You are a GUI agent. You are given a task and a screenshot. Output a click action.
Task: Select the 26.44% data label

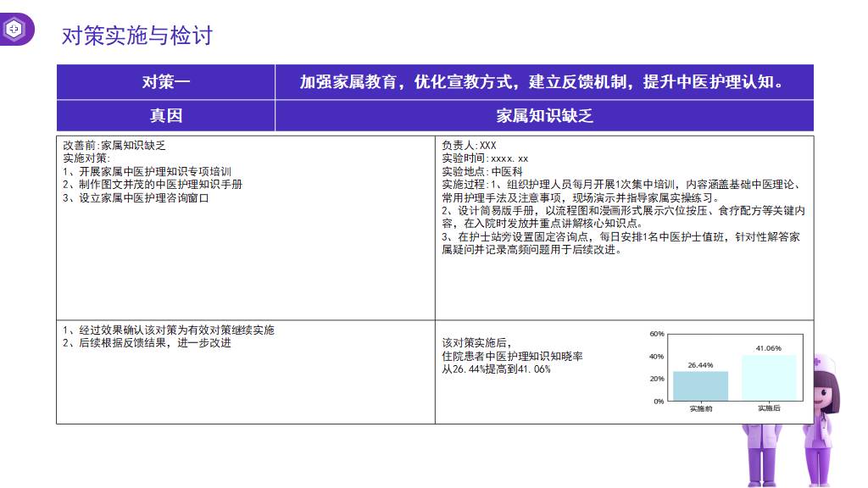pyautogui.click(x=700, y=365)
